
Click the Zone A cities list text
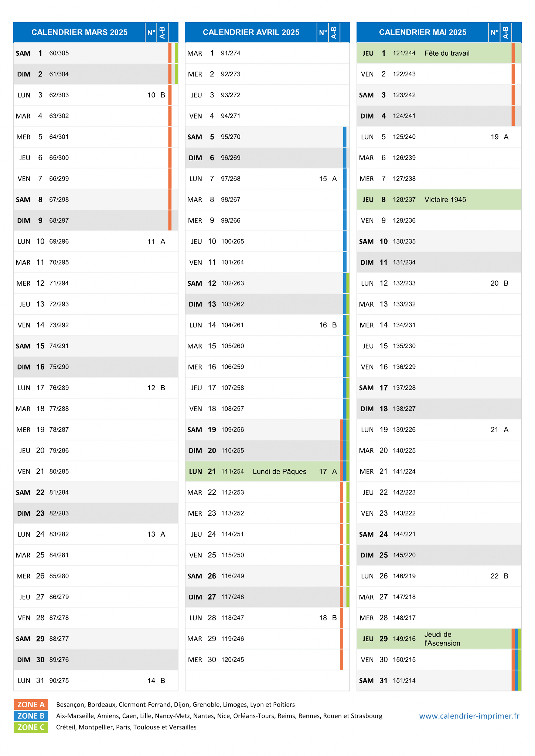[x=176, y=705]
